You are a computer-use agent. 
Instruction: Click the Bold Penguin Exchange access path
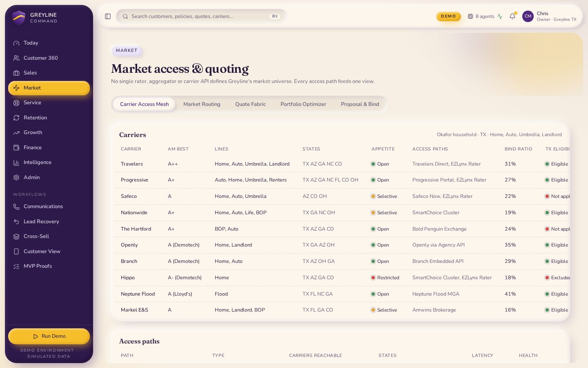[439, 229]
